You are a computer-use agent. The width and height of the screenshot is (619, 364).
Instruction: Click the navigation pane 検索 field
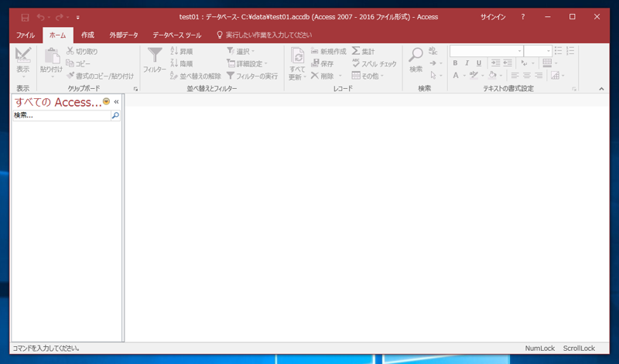[x=62, y=116]
